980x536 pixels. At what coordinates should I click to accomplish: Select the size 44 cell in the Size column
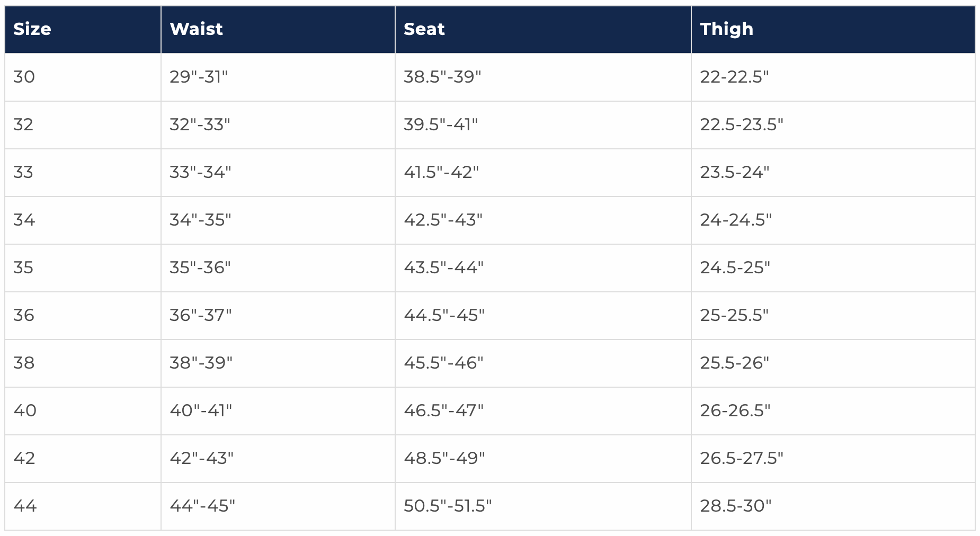click(25, 506)
